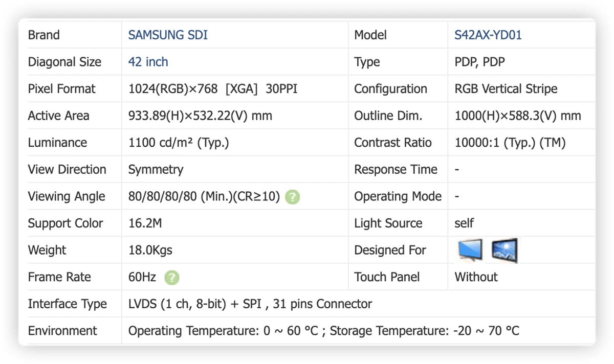This screenshot has height=364, width=614.
Task: Click the 'Viewing Angle' label
Action: (x=67, y=197)
